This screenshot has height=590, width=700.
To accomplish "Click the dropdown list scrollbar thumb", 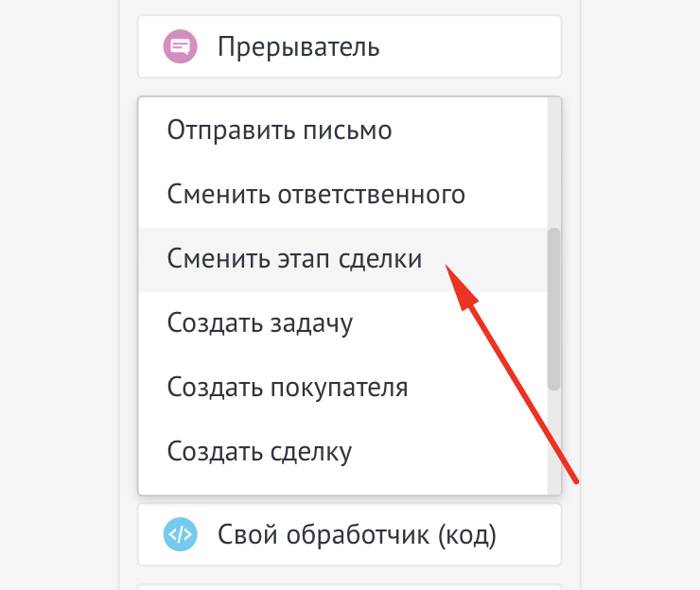I will coord(554,308).
